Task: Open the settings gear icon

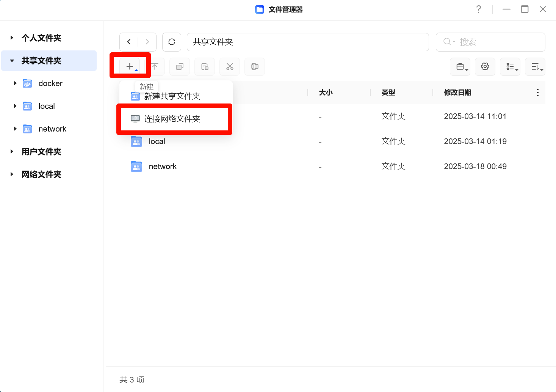Action: (485, 67)
